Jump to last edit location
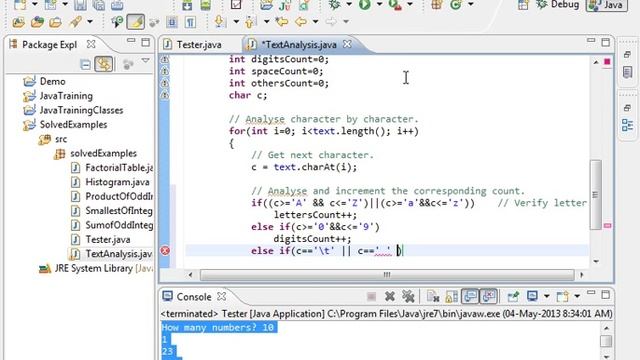This screenshot has height=360, width=640. tap(281, 22)
